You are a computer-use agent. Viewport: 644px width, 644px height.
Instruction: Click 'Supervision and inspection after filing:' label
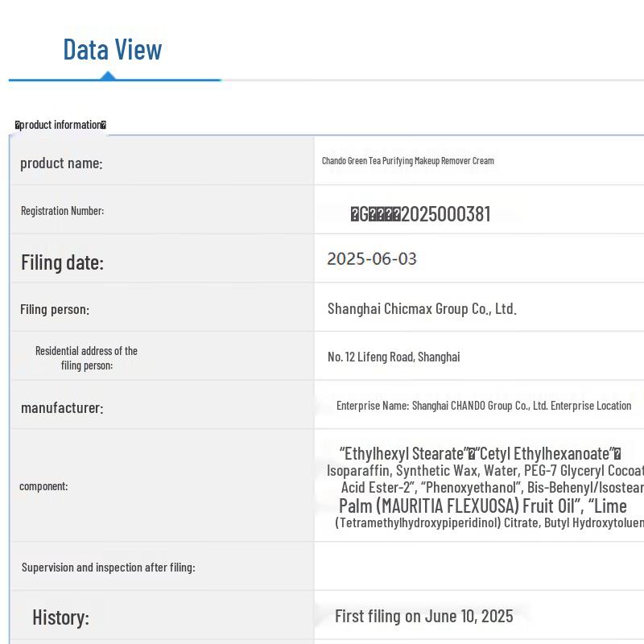click(x=109, y=568)
